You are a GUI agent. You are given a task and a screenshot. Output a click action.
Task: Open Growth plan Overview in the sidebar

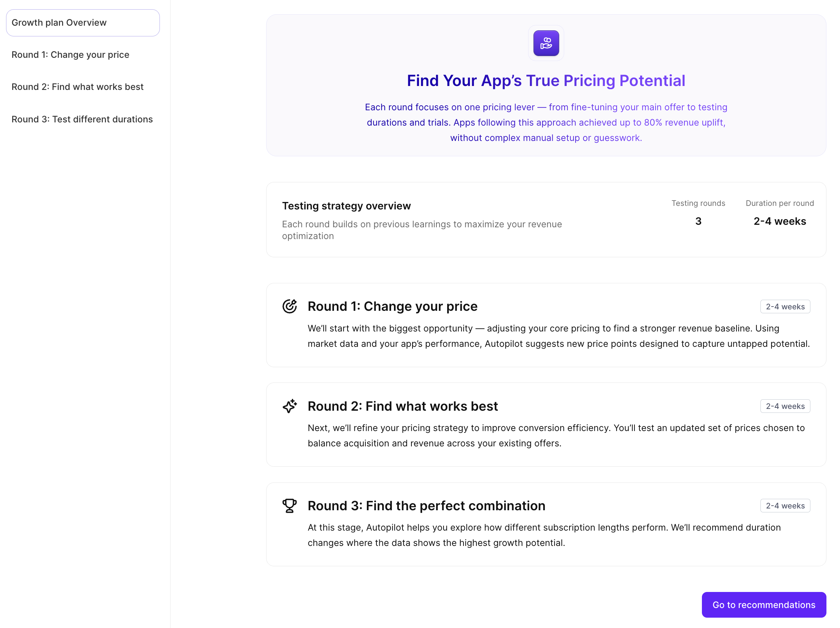[x=82, y=23]
